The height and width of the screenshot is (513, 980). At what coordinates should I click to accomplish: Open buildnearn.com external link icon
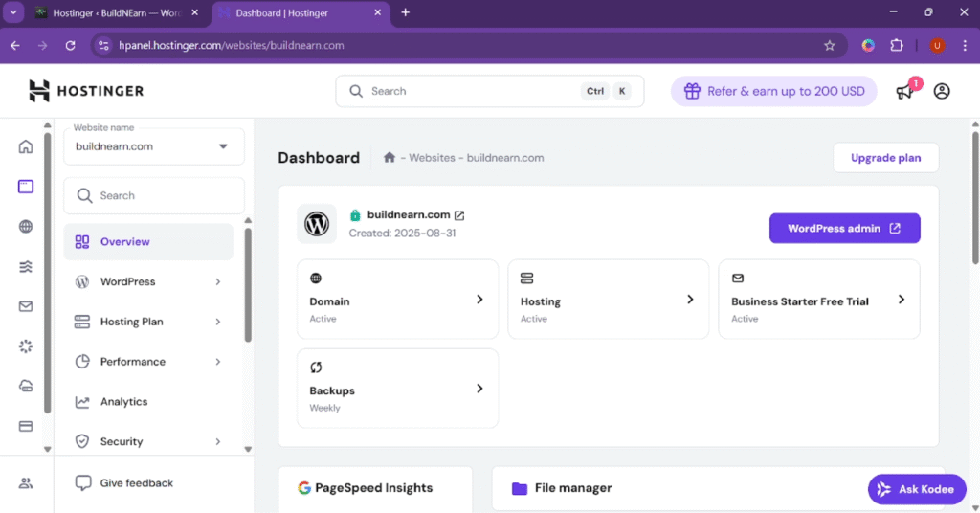pyautogui.click(x=459, y=215)
